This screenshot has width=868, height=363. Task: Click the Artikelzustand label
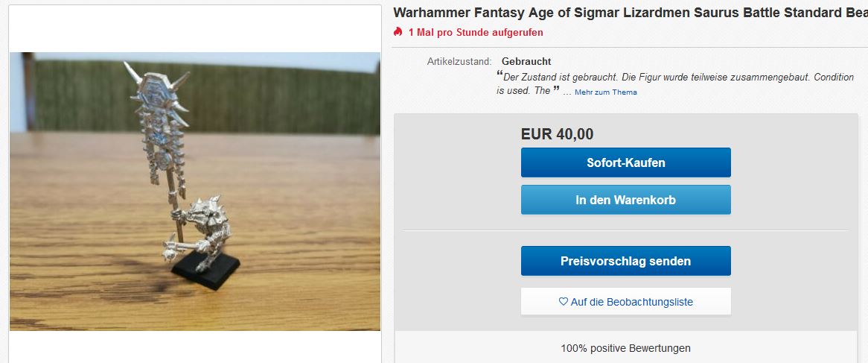click(459, 62)
